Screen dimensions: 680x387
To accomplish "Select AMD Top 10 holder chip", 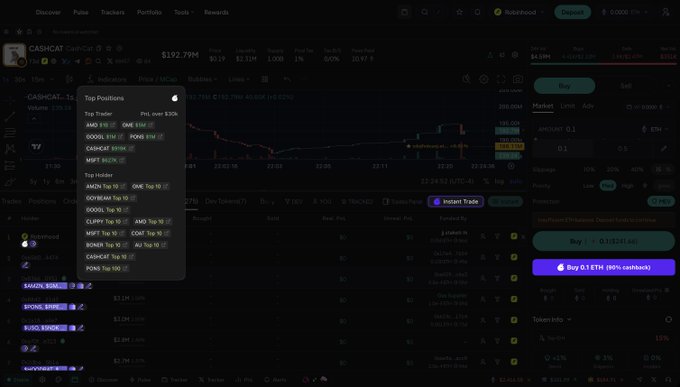I will (x=152, y=221).
